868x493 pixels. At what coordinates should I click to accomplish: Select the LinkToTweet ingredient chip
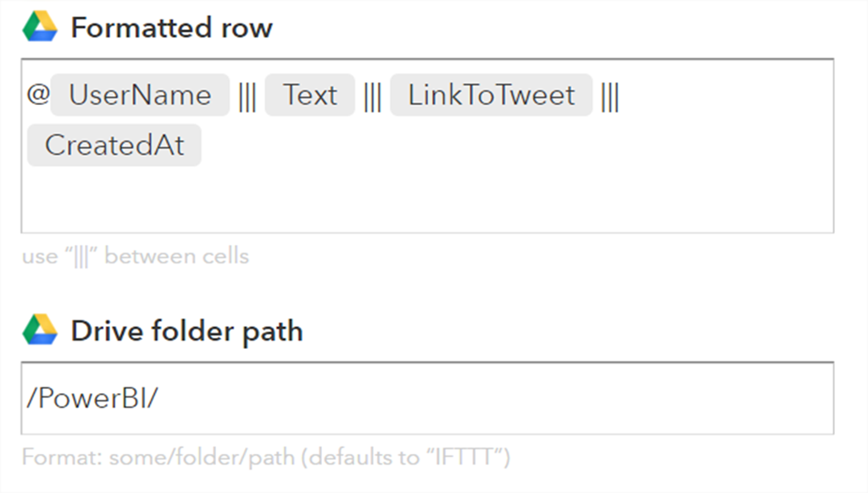coord(491,95)
